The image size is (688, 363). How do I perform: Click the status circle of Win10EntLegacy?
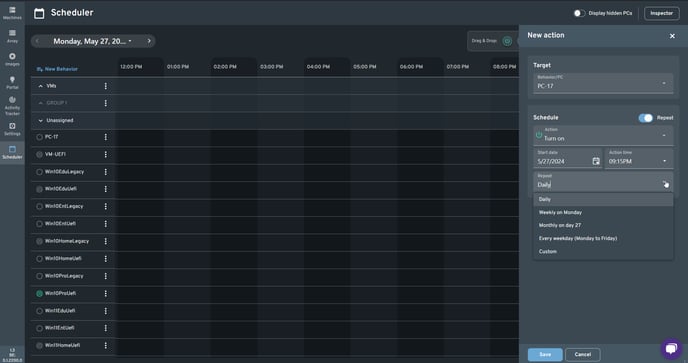click(39, 206)
